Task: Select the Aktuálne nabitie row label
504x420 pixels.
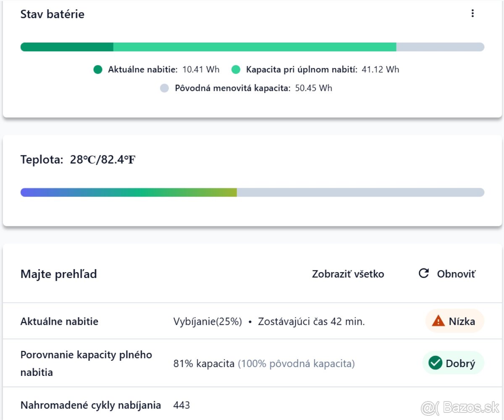Action: [59, 322]
